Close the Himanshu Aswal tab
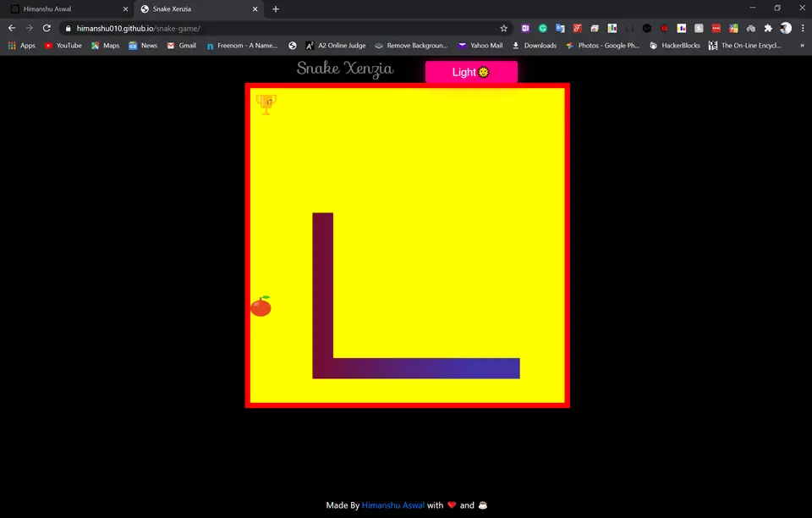 pos(125,8)
